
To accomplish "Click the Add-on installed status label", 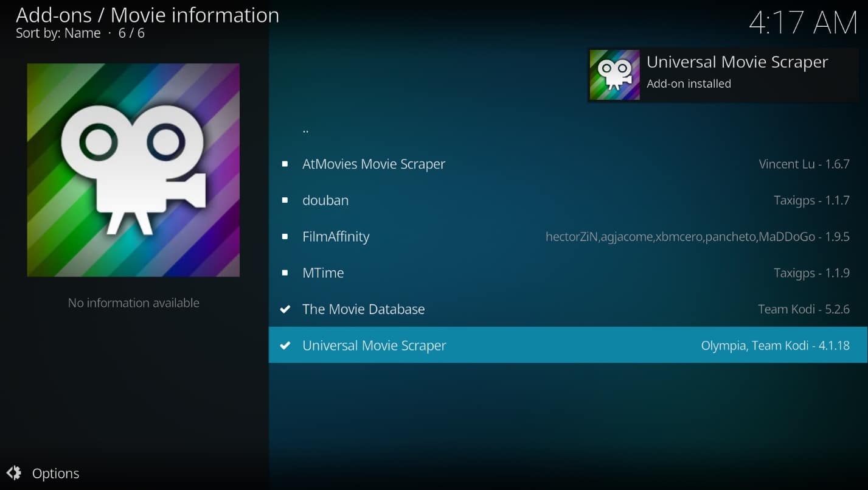I will point(689,83).
